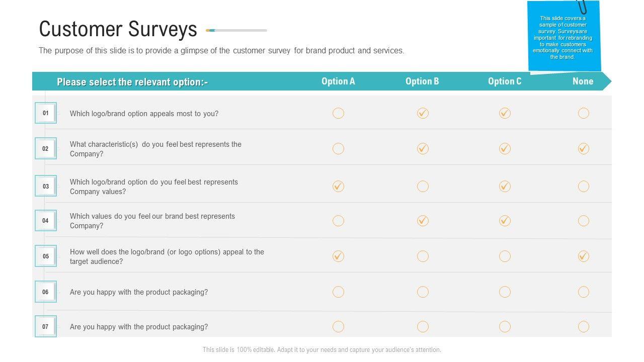The height and width of the screenshot is (362, 644).
Task: Click the 03 number badge
Action: [46, 187]
